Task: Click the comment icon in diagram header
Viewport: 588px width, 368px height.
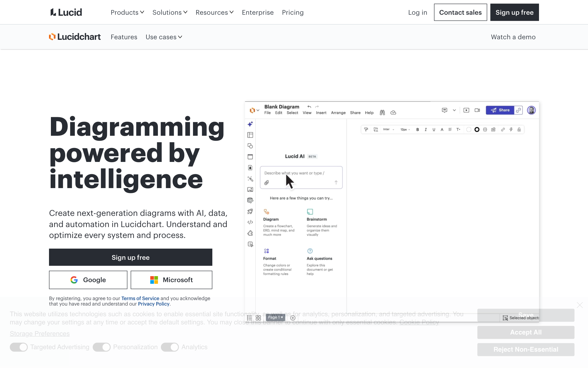Action: (445, 110)
